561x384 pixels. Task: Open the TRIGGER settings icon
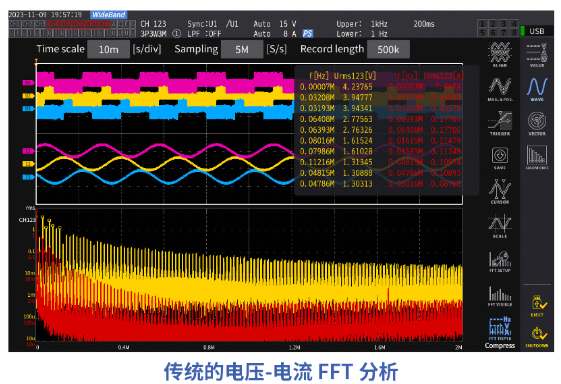click(x=500, y=123)
